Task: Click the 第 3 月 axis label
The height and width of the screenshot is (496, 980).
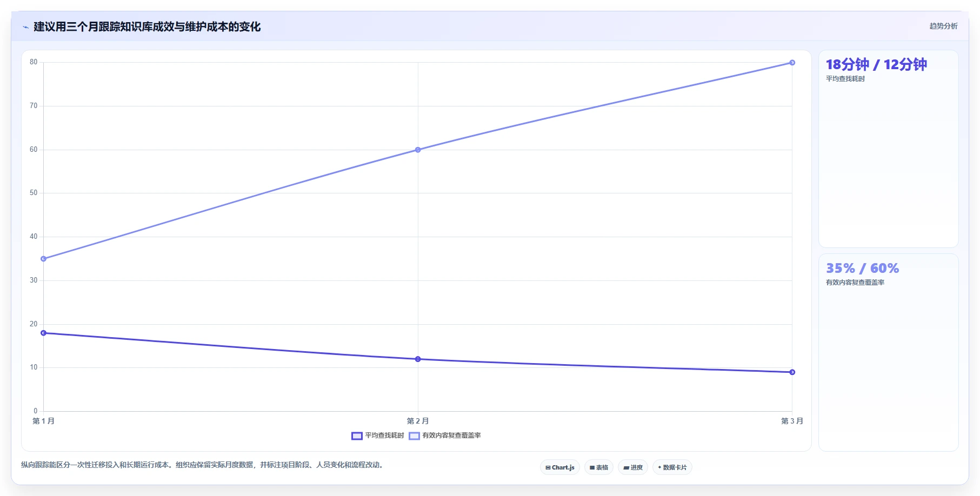Action: point(792,421)
